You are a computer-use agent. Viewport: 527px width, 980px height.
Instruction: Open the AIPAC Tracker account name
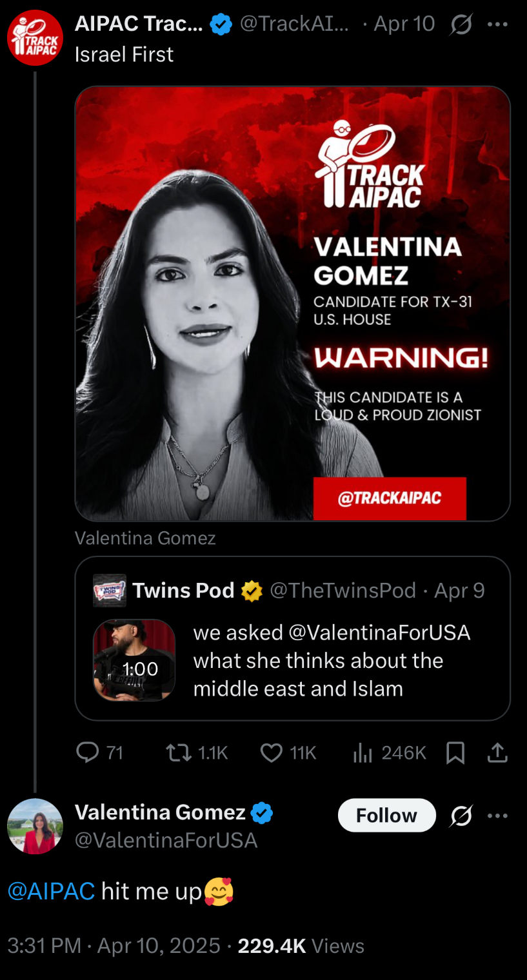click(x=139, y=24)
